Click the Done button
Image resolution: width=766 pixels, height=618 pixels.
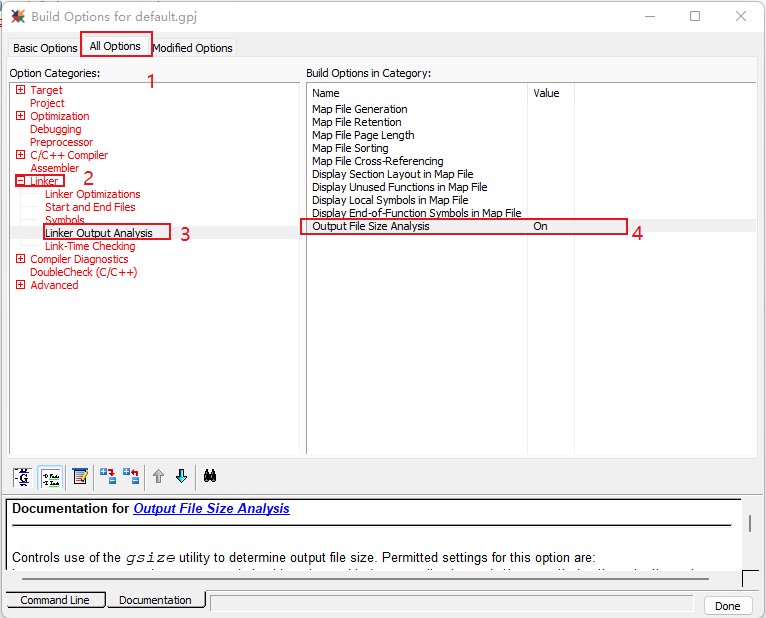click(727, 606)
